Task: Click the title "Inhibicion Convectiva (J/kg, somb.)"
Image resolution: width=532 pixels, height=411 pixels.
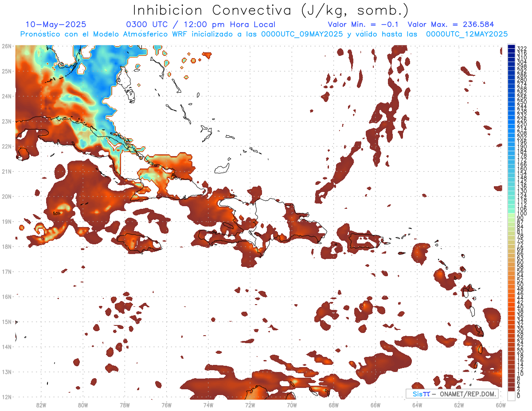Action: [x=271, y=11]
